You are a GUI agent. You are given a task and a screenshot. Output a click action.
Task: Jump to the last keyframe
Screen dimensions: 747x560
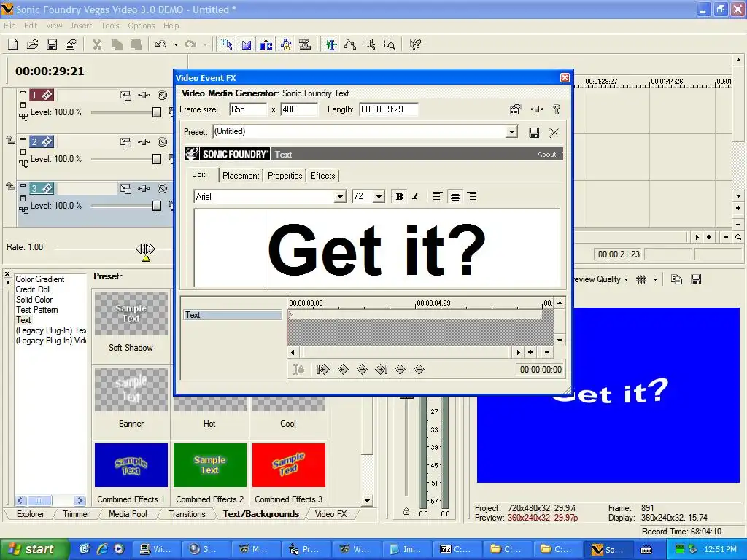point(381,370)
